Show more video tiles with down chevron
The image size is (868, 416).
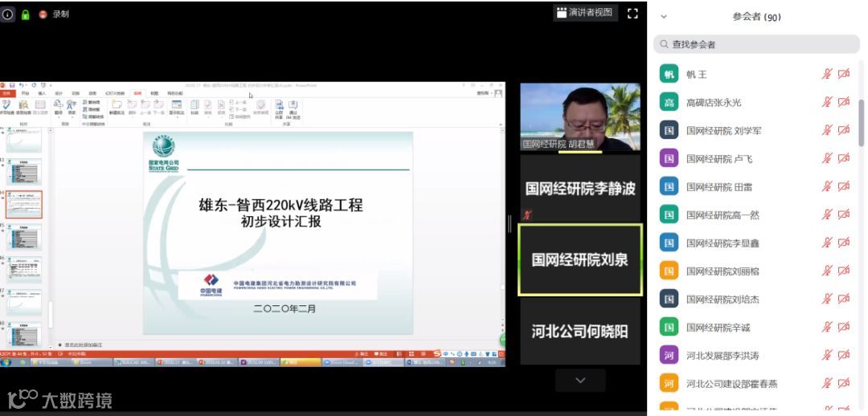(x=580, y=381)
